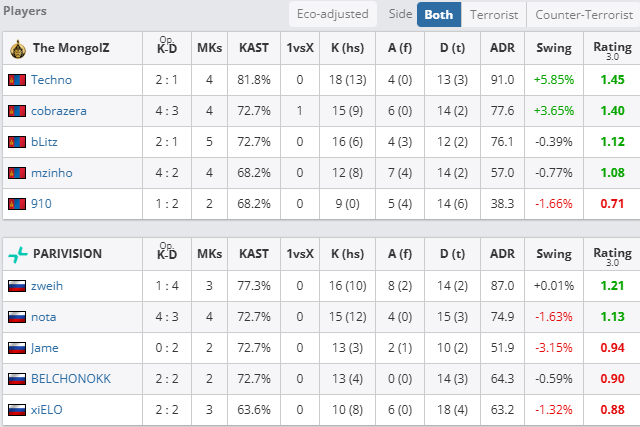This screenshot has width=640, height=427.
Task: Click the flag icon next to cobrazera
Action: click(16, 111)
